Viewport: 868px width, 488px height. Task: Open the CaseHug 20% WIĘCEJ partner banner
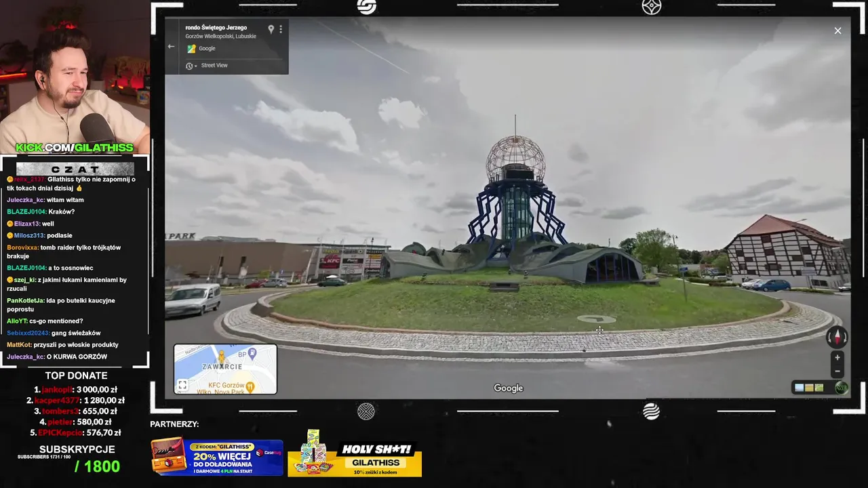217,457
